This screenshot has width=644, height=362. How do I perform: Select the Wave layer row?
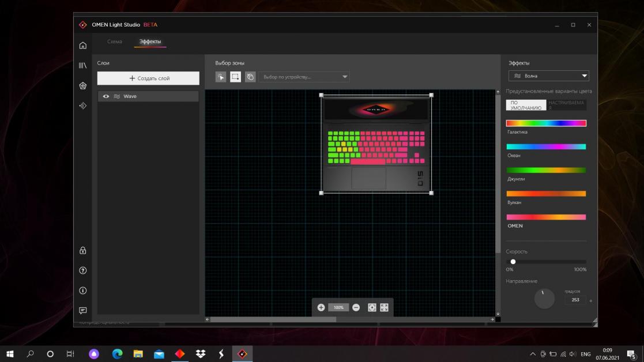click(148, 96)
